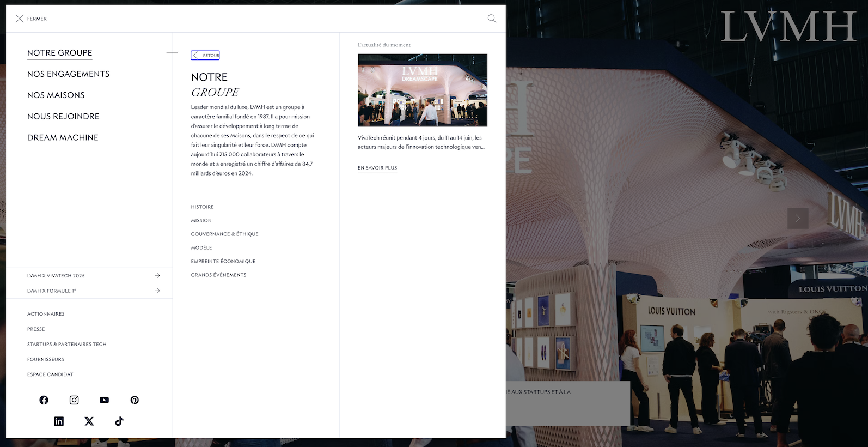Open GRANDS ÉVÉNEMENTS link
868x447 pixels.
218,275
